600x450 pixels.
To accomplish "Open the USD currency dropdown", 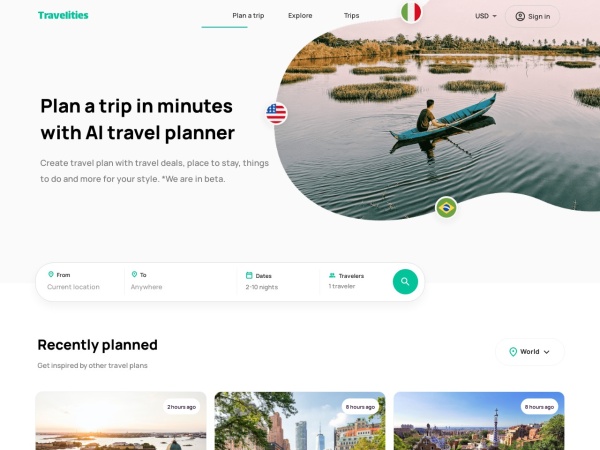I will click(486, 16).
